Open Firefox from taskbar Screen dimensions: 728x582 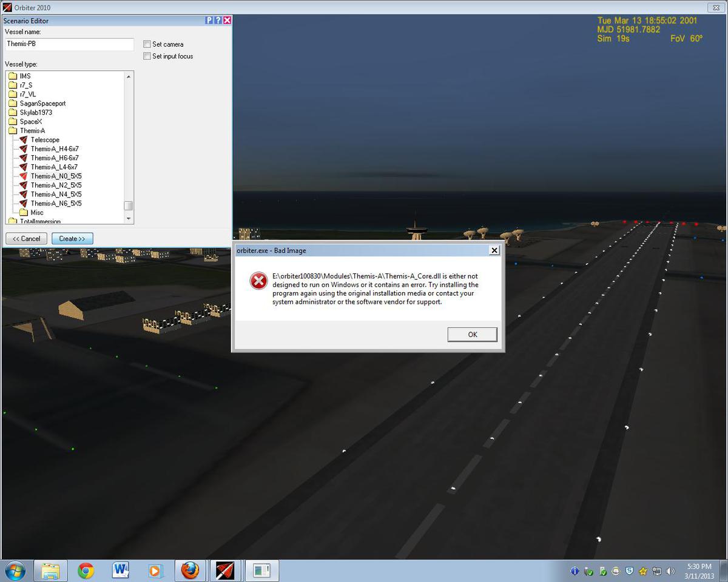pyautogui.click(x=190, y=571)
